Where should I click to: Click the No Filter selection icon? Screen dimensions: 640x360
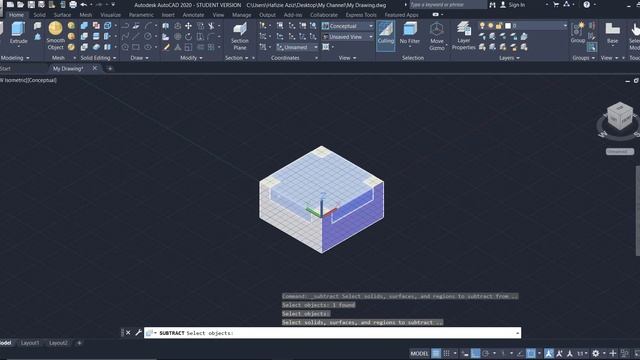click(410, 33)
